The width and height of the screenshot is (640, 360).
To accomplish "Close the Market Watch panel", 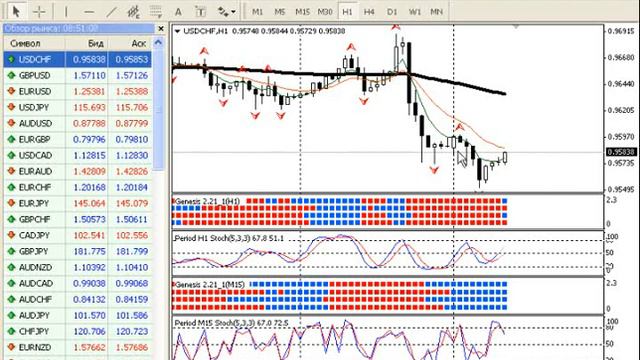I will click(161, 29).
